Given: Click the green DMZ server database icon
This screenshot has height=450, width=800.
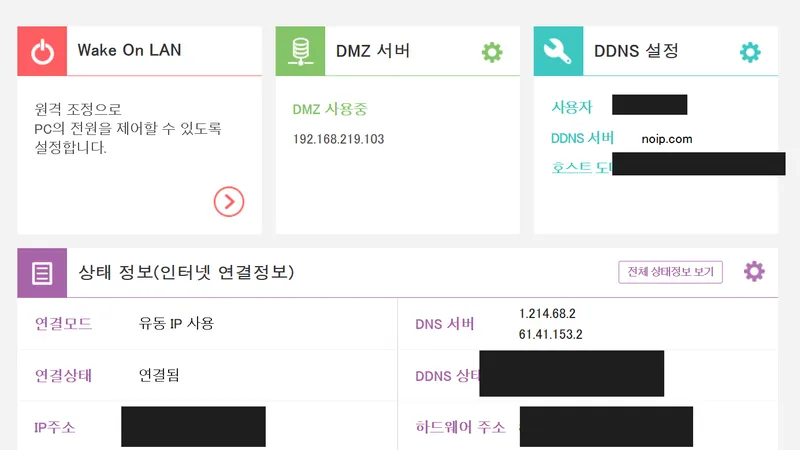Looking at the screenshot, I should click(x=301, y=52).
